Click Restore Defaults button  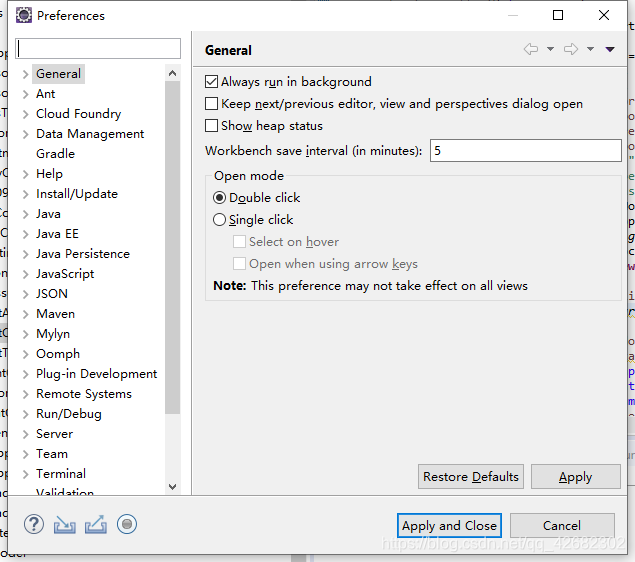471,477
